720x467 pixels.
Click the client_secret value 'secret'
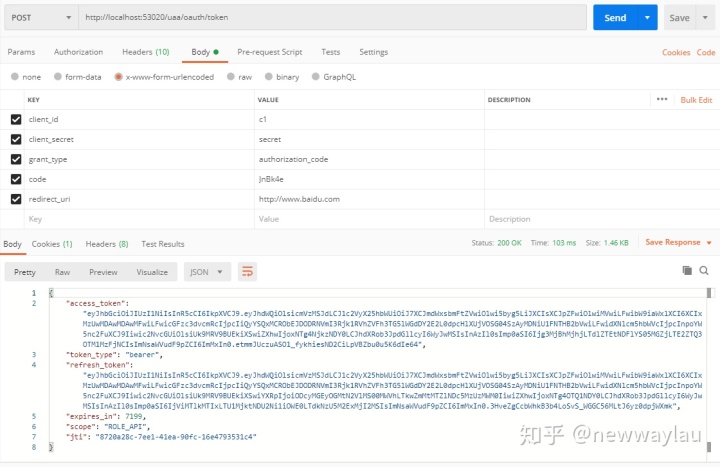pyautogui.click(x=270, y=139)
